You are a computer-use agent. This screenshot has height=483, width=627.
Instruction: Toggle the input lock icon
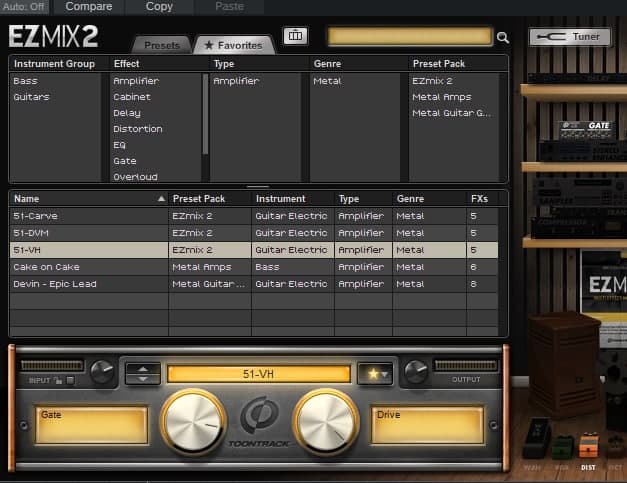coord(58,381)
